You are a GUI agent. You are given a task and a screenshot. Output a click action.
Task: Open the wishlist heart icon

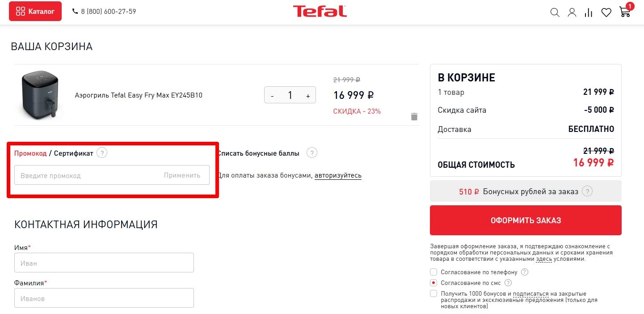click(606, 13)
